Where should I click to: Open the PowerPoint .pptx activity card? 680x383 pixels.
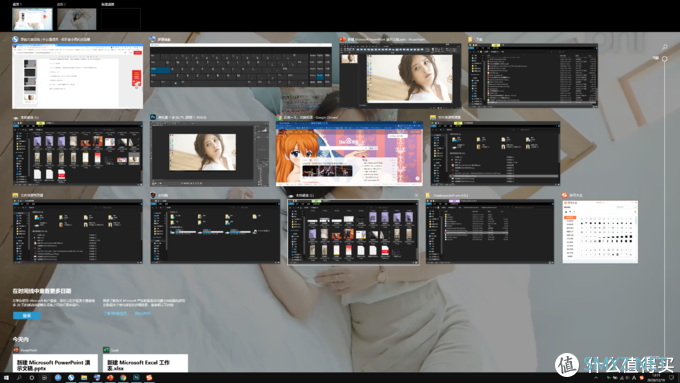click(x=55, y=363)
